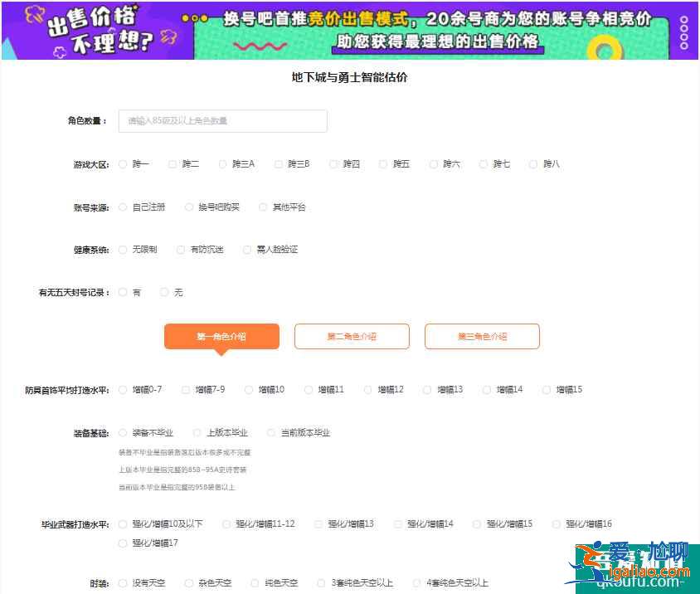Open the 第一角色介绍 tab
The width and height of the screenshot is (700, 594).
[x=222, y=336]
